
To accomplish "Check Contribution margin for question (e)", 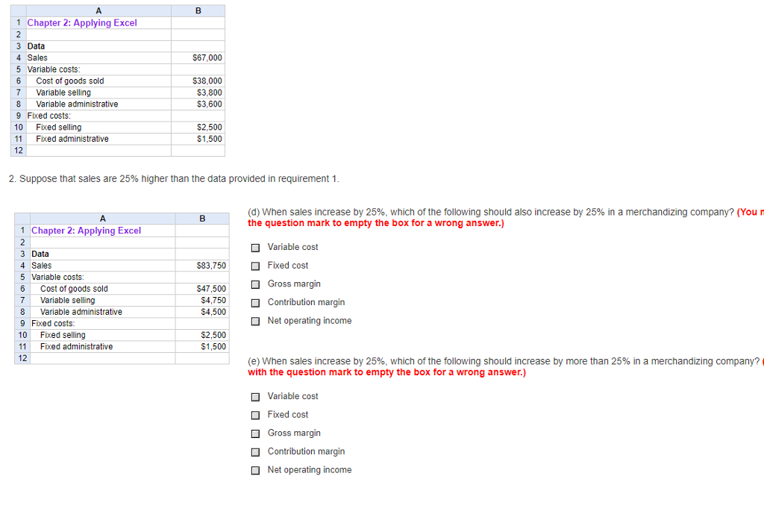I will (255, 451).
